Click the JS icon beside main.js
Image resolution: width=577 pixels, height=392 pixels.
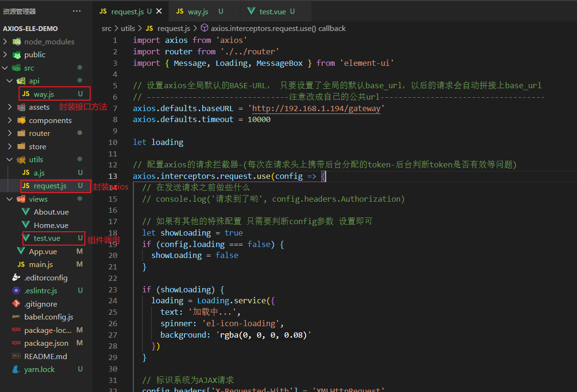click(21, 265)
